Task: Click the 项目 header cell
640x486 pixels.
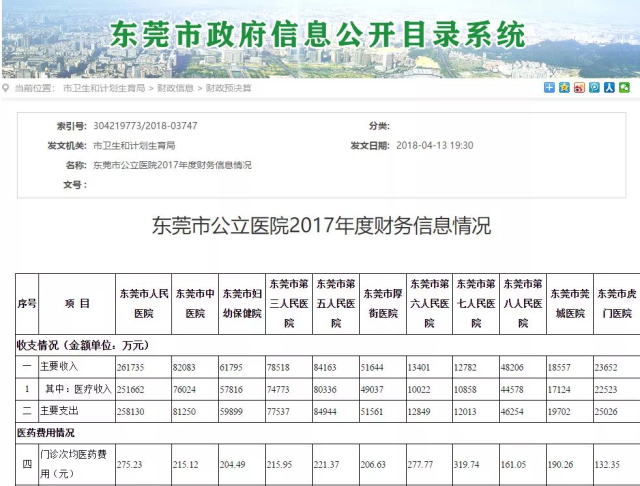Action: pos(77,304)
